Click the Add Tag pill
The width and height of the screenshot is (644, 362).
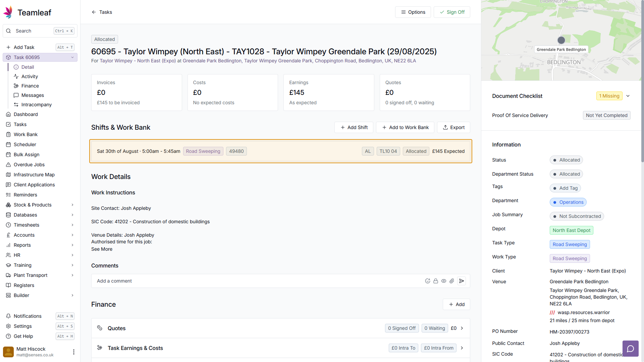click(565, 188)
